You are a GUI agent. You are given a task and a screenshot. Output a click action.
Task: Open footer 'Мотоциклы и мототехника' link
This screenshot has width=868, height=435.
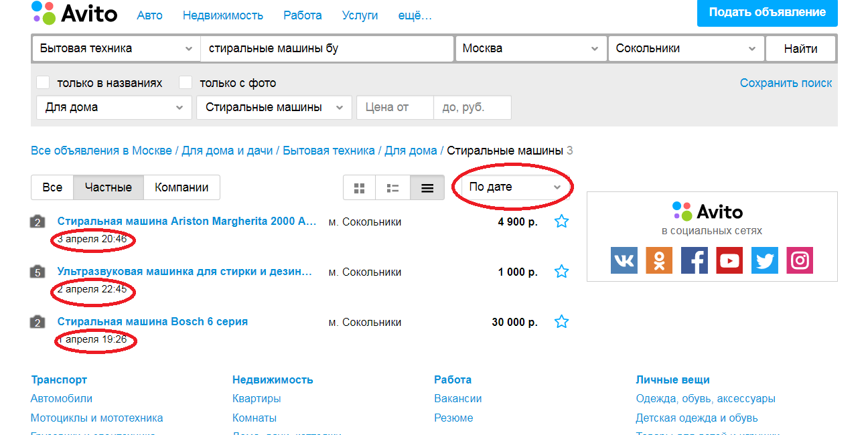pyautogui.click(x=97, y=418)
